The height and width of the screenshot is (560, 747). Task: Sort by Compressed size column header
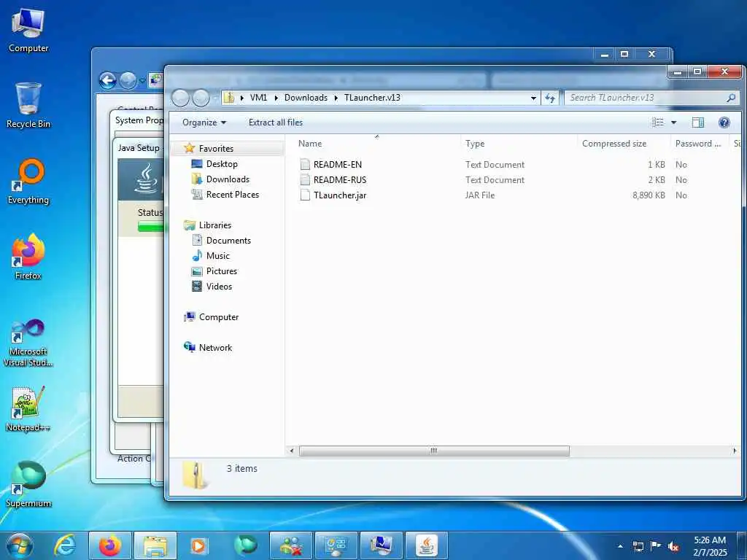(614, 144)
